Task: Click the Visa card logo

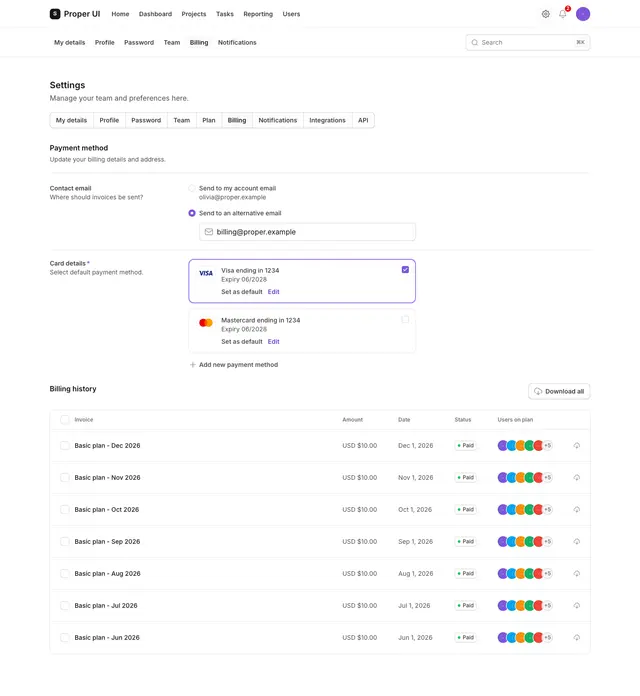Action: [x=206, y=273]
